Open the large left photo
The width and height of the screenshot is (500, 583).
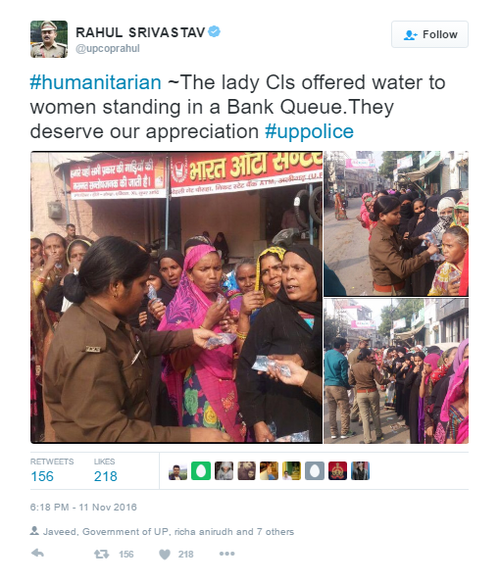pyautogui.click(x=176, y=297)
